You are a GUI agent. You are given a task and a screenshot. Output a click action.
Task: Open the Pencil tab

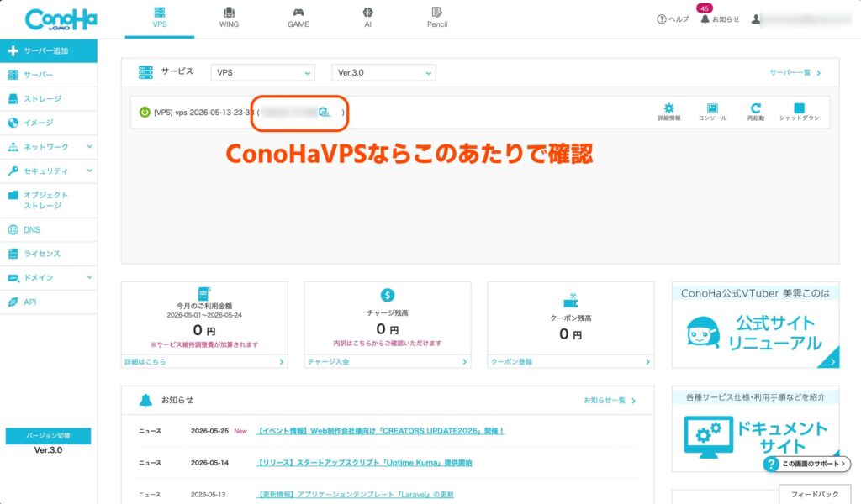437,18
